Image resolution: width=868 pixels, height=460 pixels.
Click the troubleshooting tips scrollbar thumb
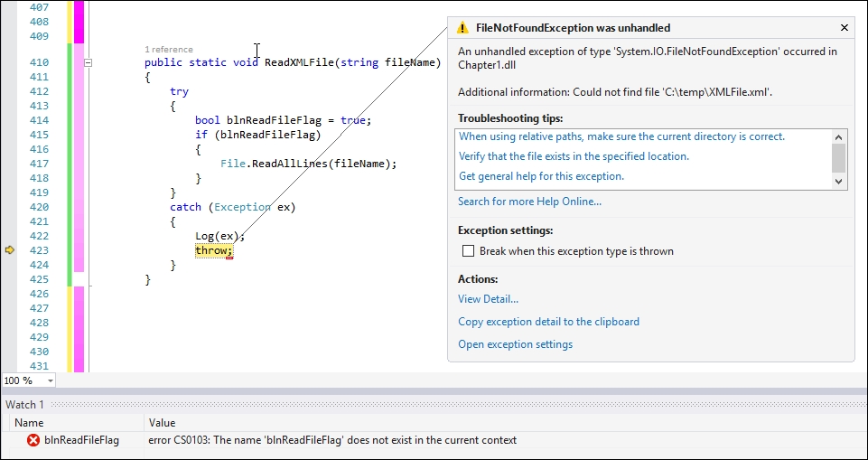click(x=838, y=158)
